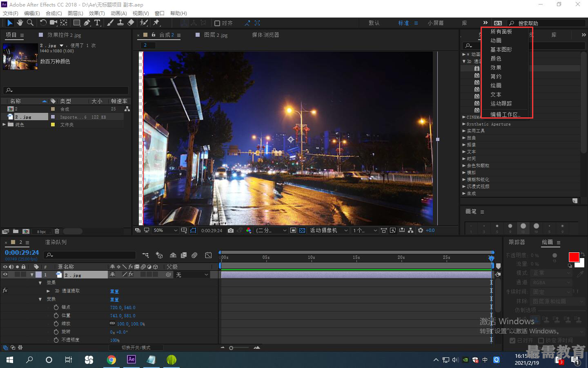The image size is (588, 368).
Task: Select the Pen tool
Action: pos(87,23)
